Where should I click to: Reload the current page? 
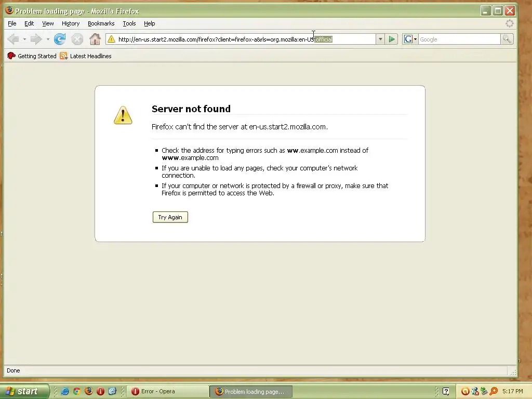click(x=60, y=39)
